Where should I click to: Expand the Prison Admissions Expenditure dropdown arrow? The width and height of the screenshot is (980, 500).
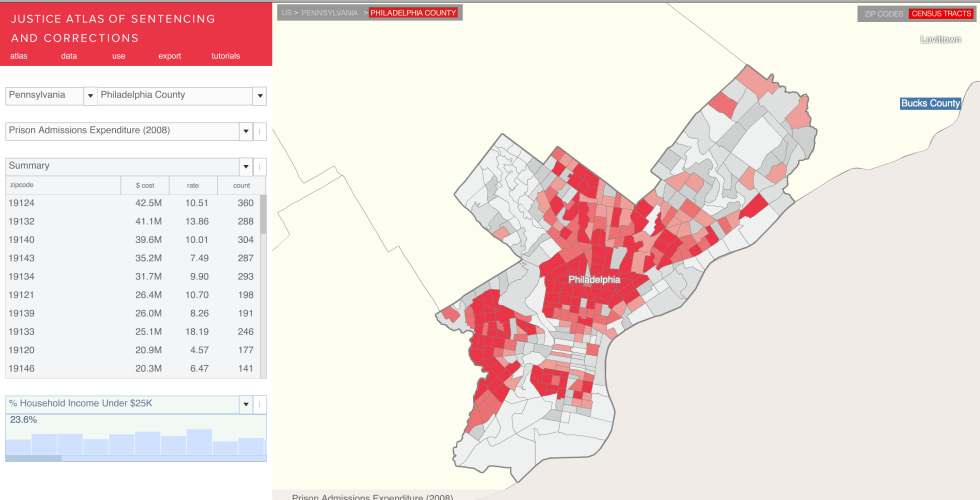coord(246,131)
